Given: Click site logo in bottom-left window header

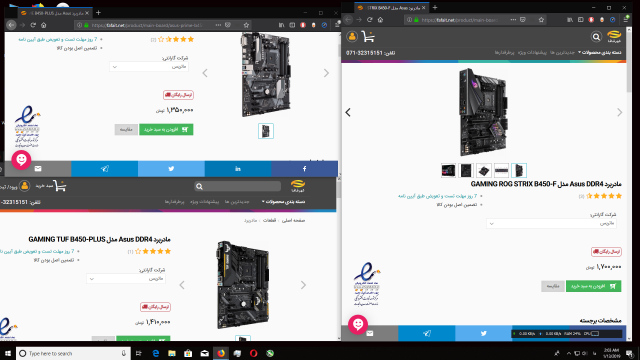Looking at the screenshot, I should (x=298, y=186).
